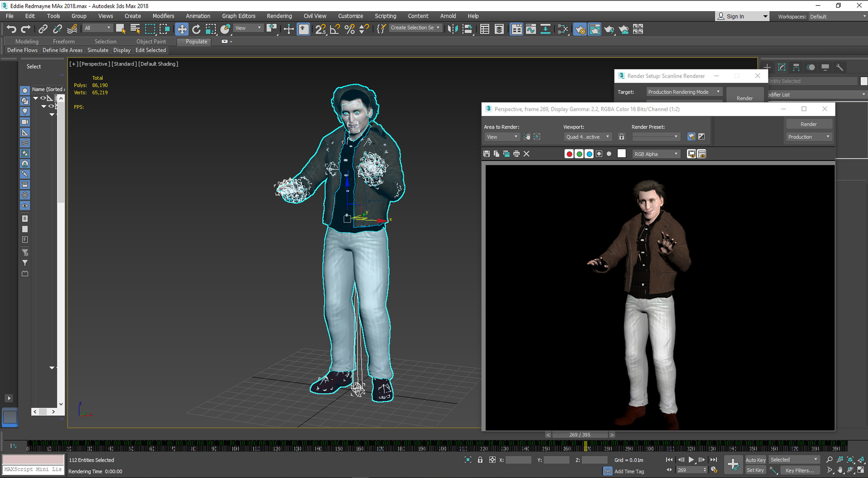Clear the rendered frame X icon
This screenshot has height=478, width=868.
[526, 154]
